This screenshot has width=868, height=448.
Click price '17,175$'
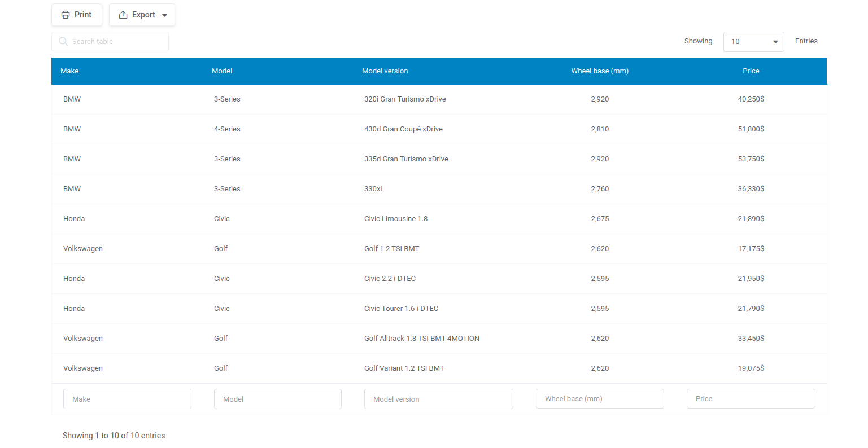tap(751, 249)
